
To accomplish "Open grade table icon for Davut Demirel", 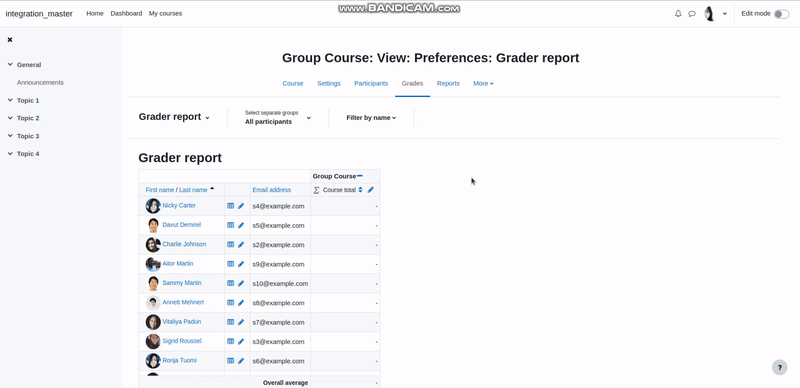I will 230,225.
